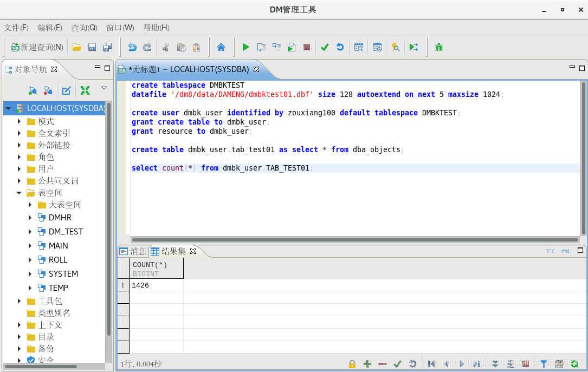588x372 pixels.
Task: Click the new connection icon in object navigator
Action: point(33,90)
